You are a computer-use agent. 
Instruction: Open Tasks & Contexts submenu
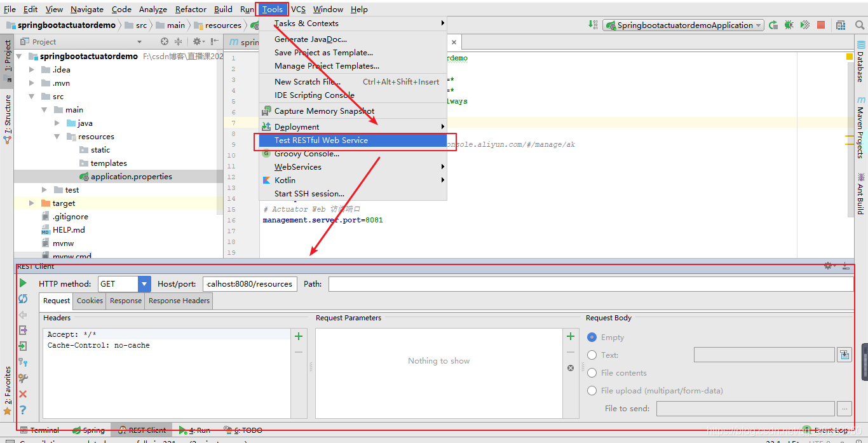(353, 23)
